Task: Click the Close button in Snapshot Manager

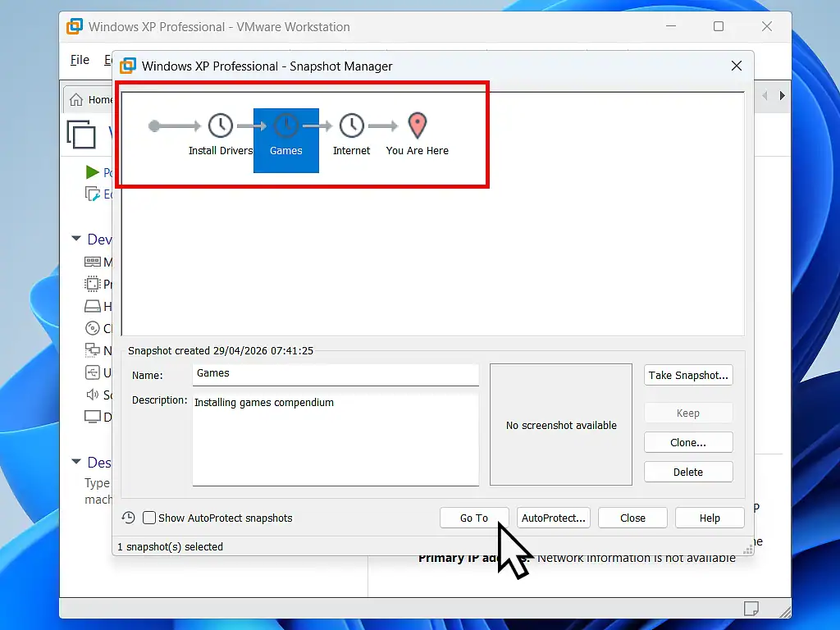Action: pyautogui.click(x=632, y=518)
